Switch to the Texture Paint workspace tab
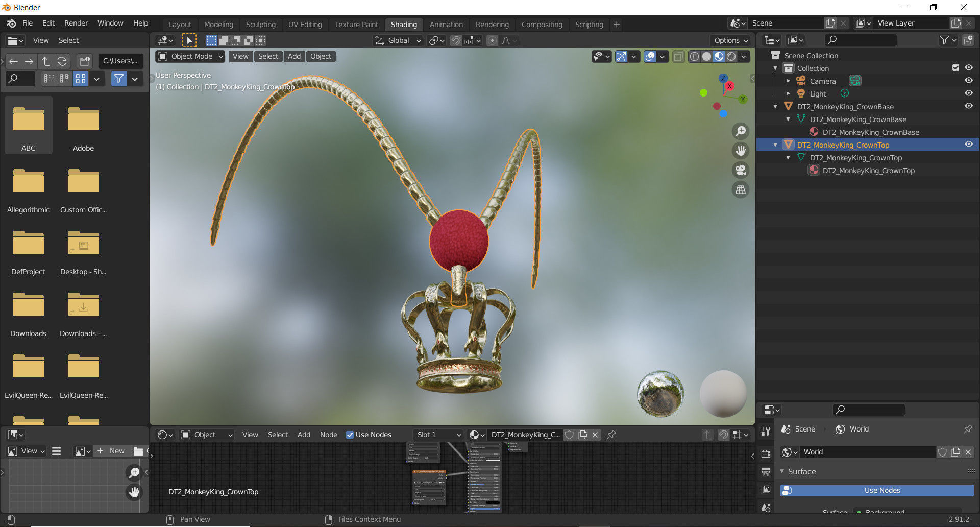980x527 pixels. pos(356,25)
